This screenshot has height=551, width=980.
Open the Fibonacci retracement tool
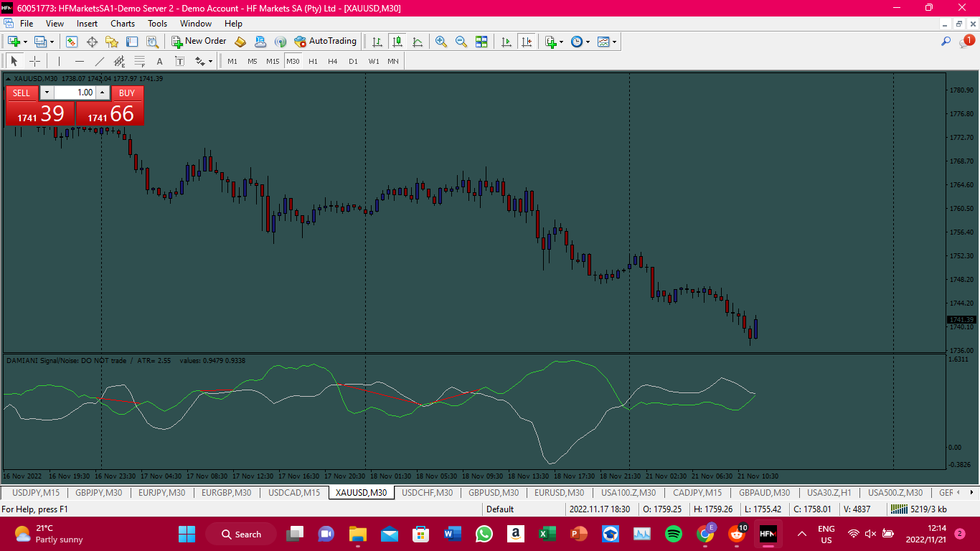(x=140, y=62)
